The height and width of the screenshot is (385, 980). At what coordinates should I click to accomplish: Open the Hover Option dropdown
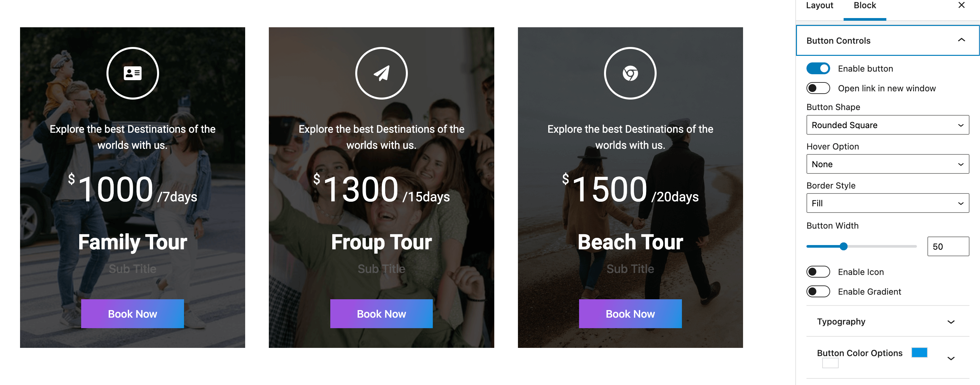click(887, 164)
